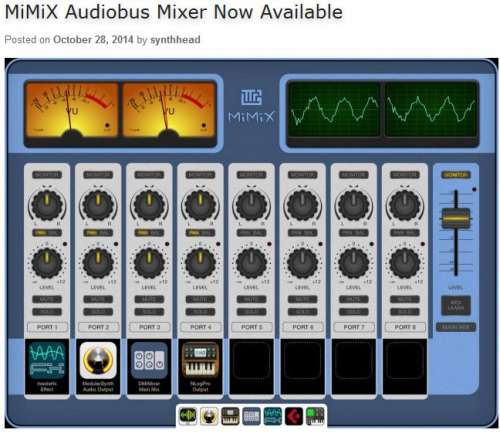
Task: Click the Port 1 level knob
Action: [x=47, y=263]
